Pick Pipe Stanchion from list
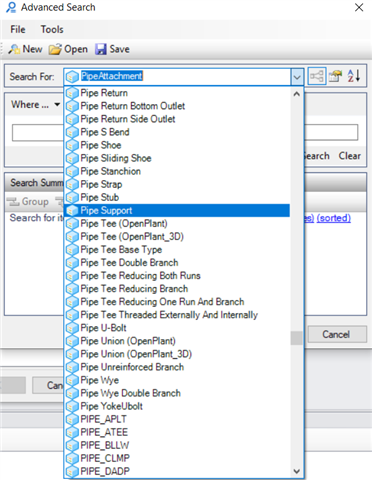Image resolution: width=372 pixels, height=480 pixels. click(x=177, y=171)
